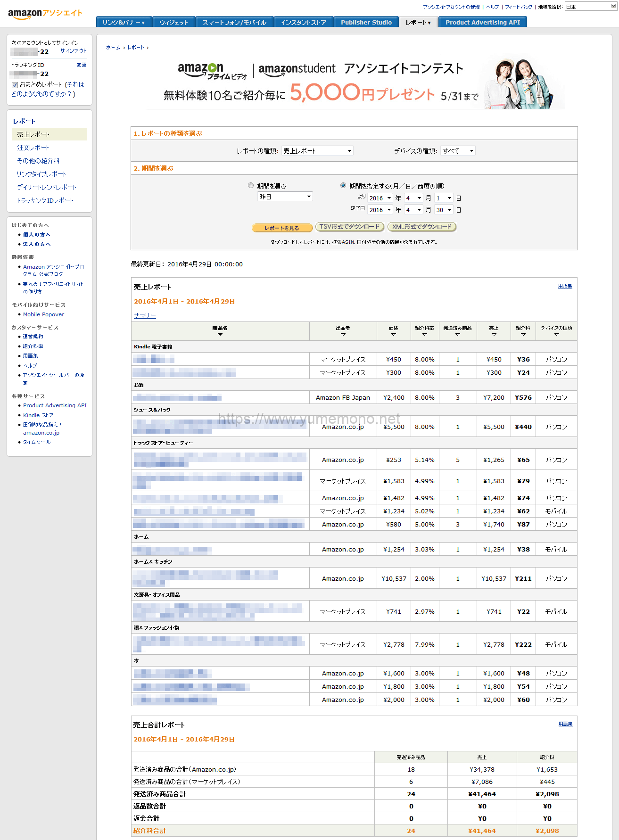This screenshot has height=840, width=619.
Task: Select the 期間を選ぶ radio button
Action: [251, 186]
